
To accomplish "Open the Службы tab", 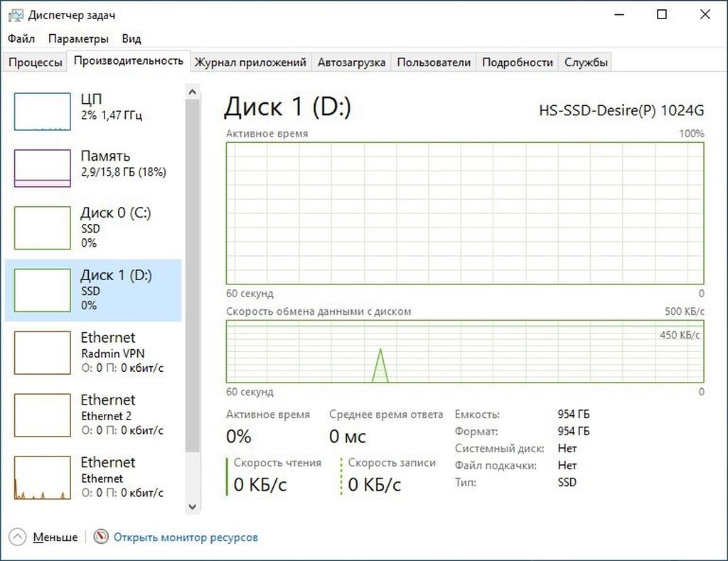I will (x=586, y=63).
